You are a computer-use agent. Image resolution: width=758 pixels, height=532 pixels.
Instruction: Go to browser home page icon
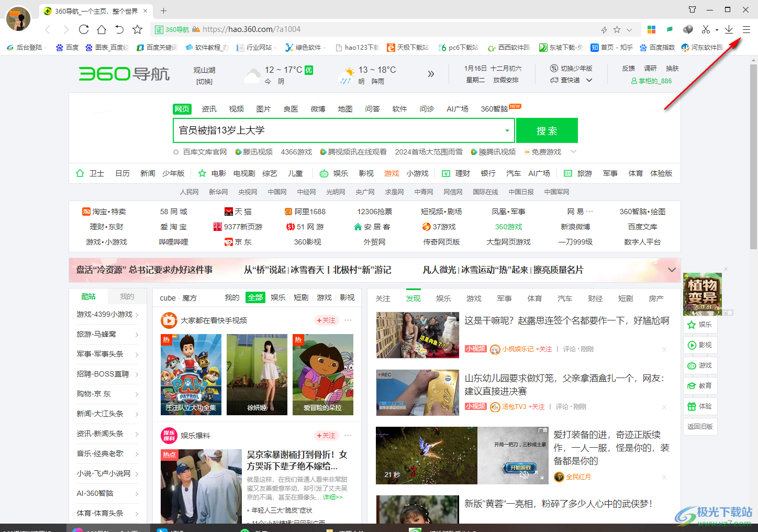(x=102, y=29)
